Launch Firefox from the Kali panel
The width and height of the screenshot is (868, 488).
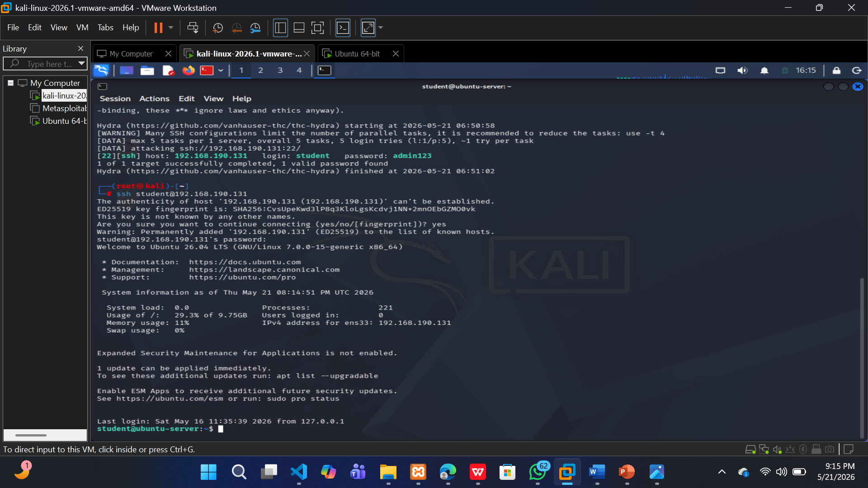[189, 70]
